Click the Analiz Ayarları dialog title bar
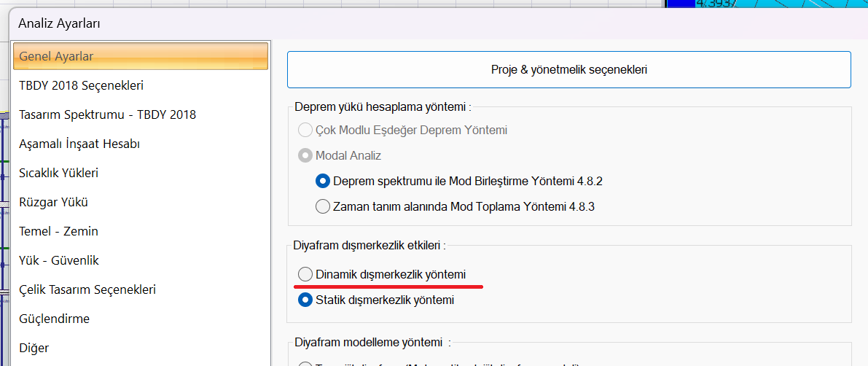 (437, 23)
